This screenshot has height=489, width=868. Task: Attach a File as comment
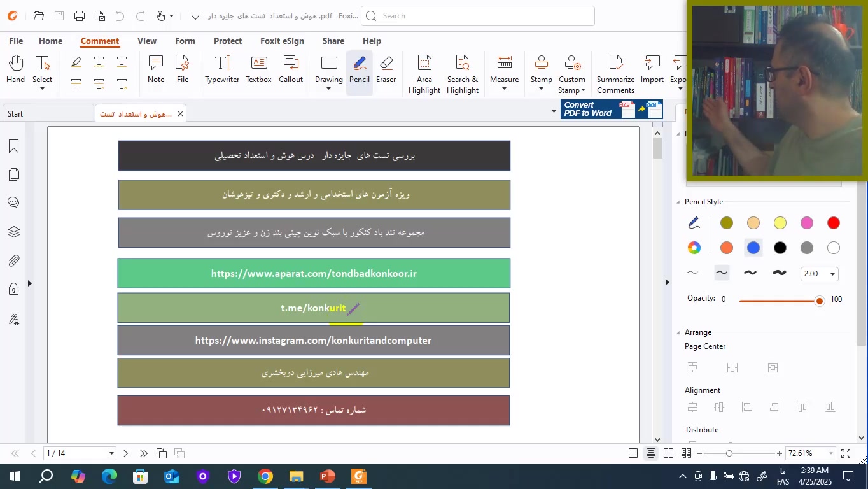point(183,69)
